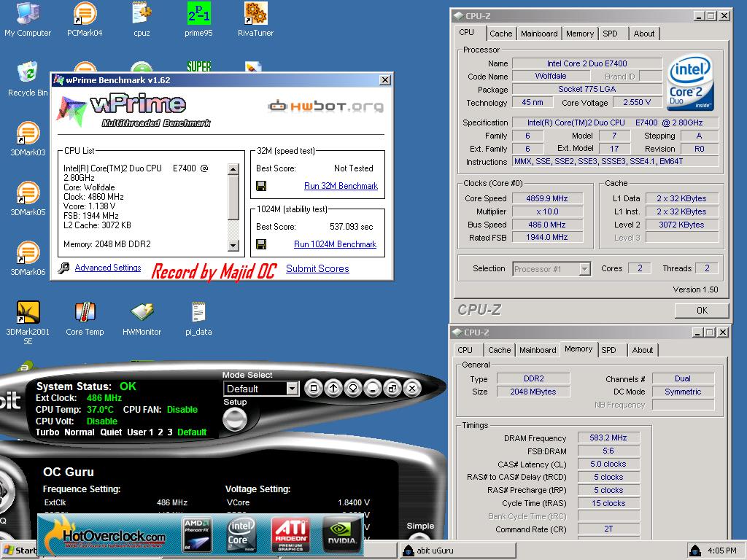Launch the 3DMark03 desktop shortcut

(28, 139)
